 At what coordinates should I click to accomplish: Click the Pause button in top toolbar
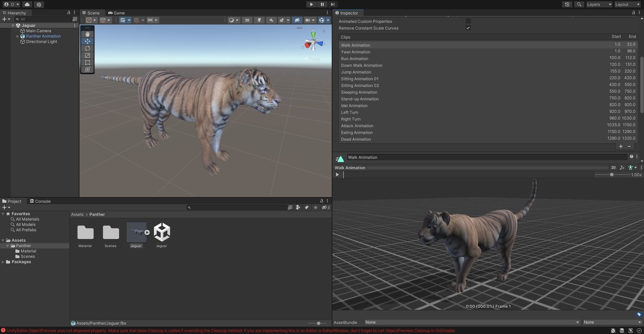tap(322, 4)
